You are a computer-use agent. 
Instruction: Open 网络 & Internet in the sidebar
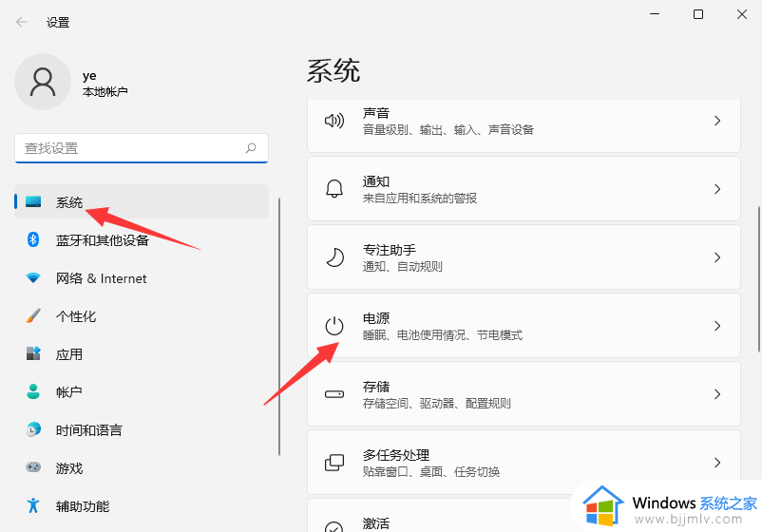click(x=142, y=278)
